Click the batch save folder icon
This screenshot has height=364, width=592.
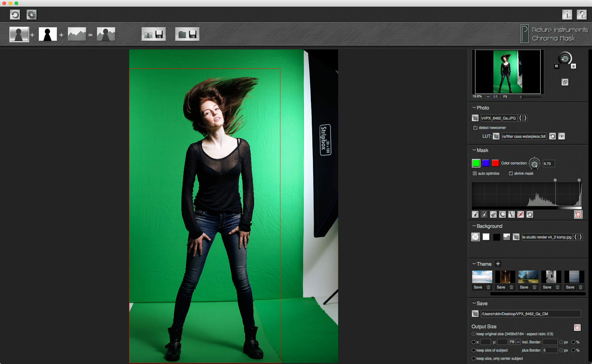pos(187,34)
